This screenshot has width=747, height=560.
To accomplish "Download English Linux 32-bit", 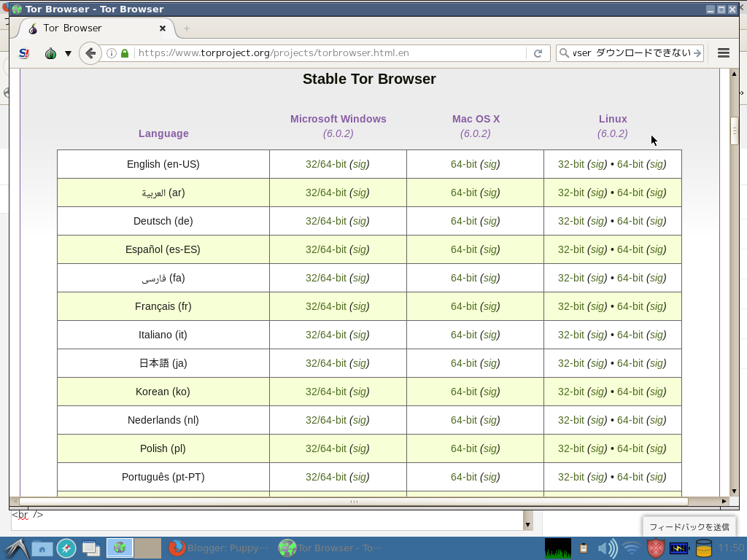I will [x=570, y=164].
